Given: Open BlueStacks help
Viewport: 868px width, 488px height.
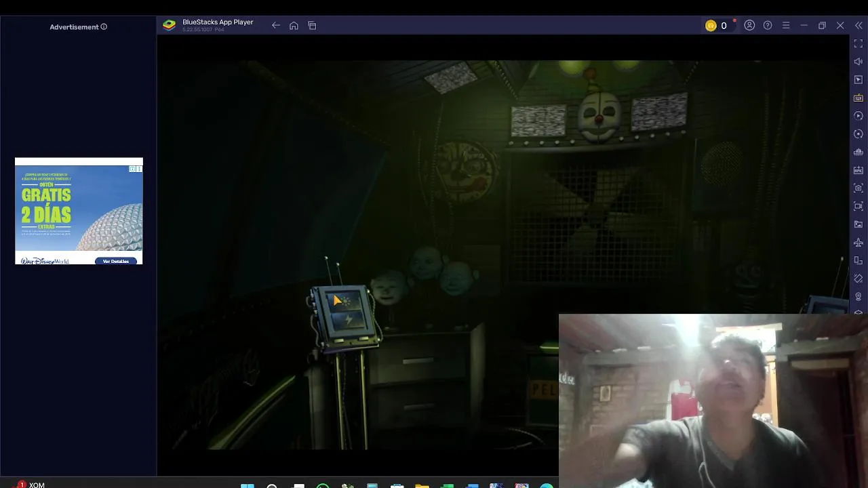Looking at the screenshot, I should (x=768, y=26).
